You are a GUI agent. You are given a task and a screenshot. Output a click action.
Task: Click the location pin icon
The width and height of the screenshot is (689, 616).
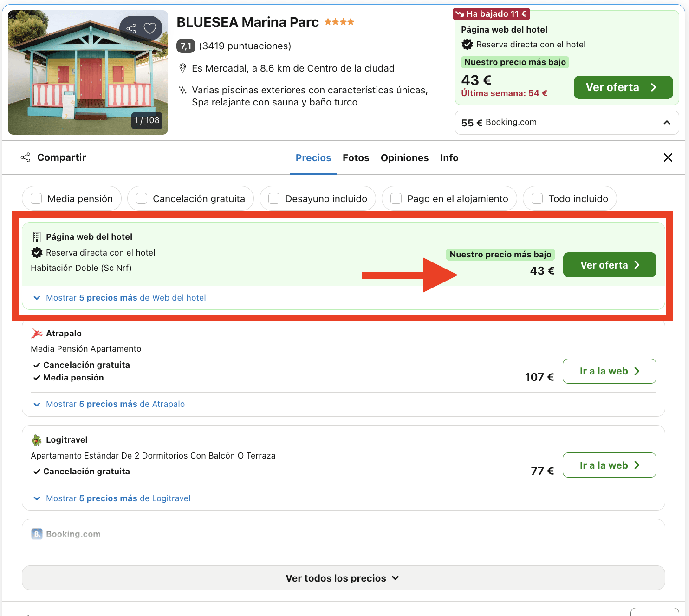(x=183, y=68)
